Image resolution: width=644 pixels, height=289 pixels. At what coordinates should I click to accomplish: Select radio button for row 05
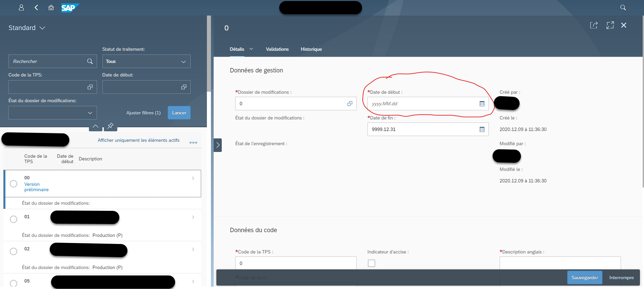click(x=14, y=283)
